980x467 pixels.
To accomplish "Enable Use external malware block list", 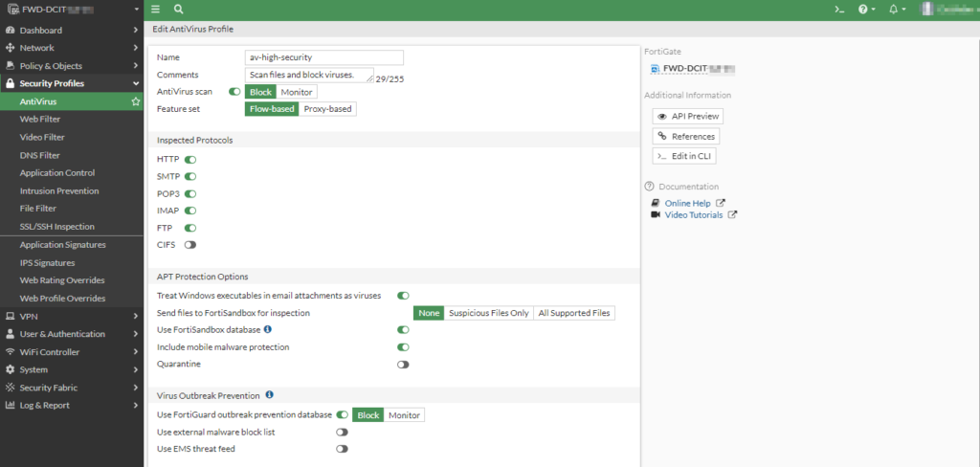I will (342, 432).
